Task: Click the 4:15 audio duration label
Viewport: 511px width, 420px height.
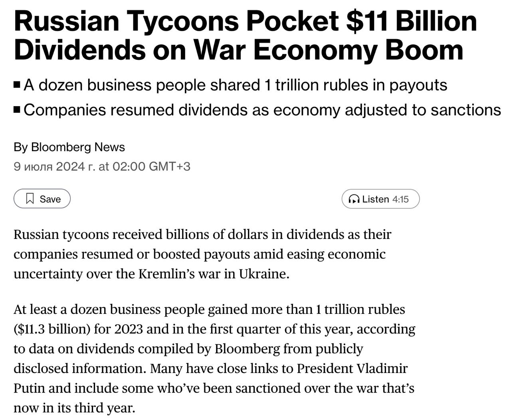Action: 400,199
